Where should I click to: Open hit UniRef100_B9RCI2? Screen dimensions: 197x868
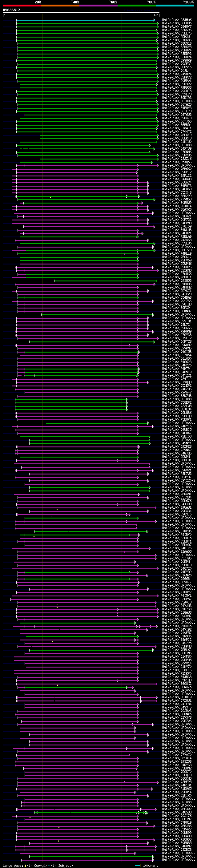click(x=177, y=172)
